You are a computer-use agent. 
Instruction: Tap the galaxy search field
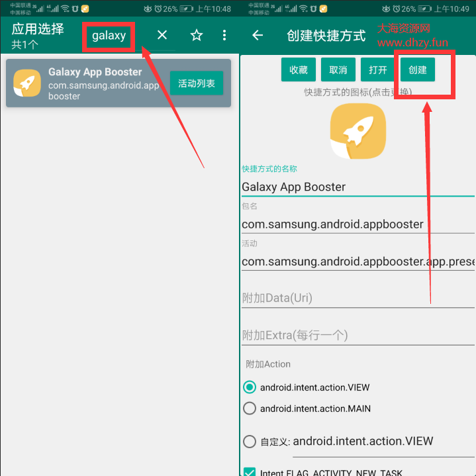pyautogui.click(x=109, y=36)
